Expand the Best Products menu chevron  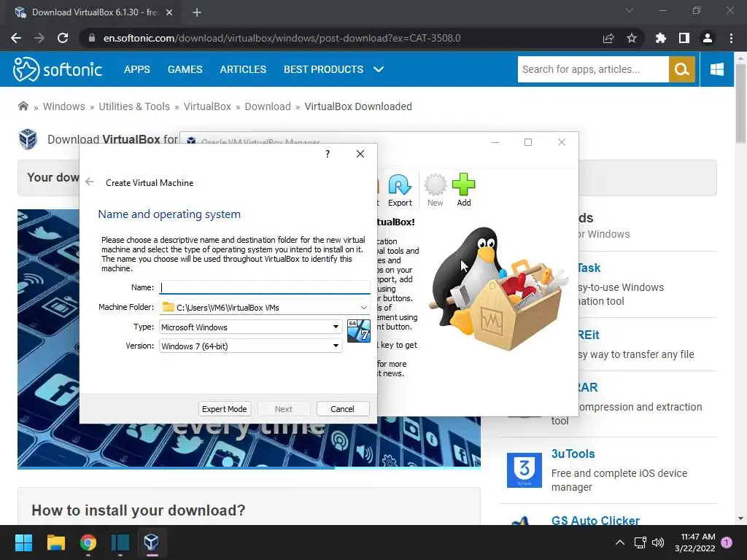click(379, 69)
